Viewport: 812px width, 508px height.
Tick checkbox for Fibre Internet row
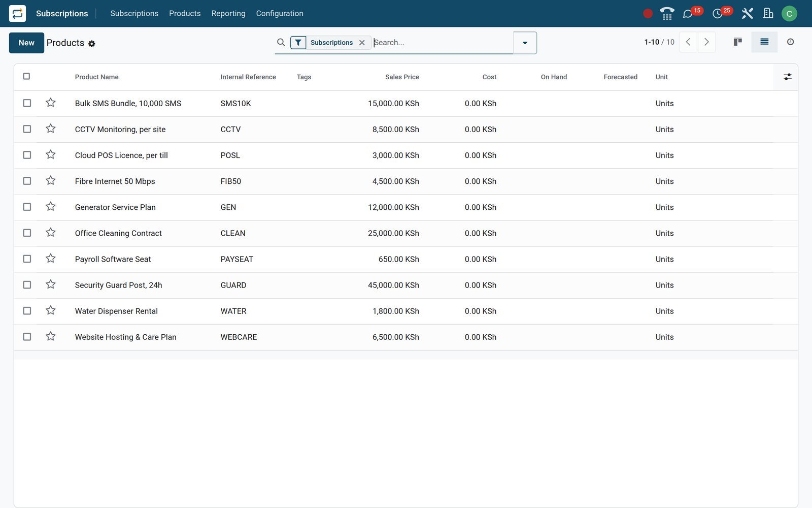[27, 181]
